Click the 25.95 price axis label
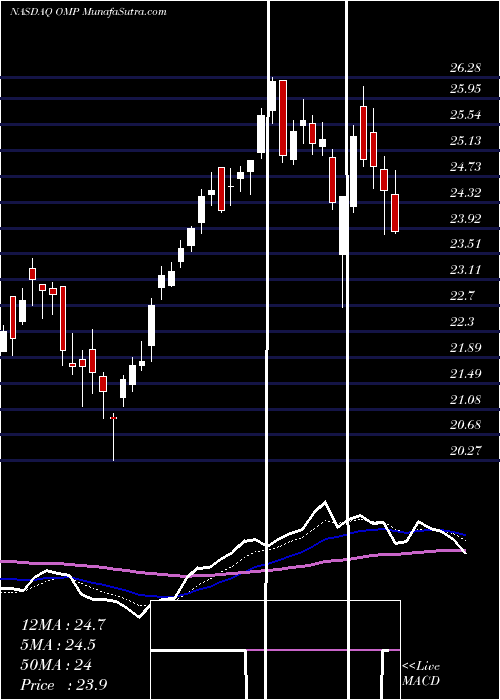Viewport: 500px width, 700px height. coord(466,89)
